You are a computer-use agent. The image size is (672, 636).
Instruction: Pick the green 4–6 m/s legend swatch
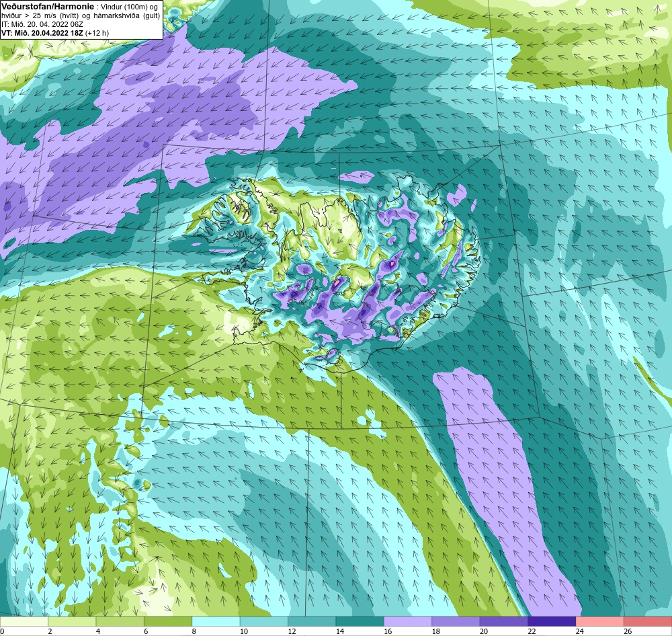tap(120, 621)
